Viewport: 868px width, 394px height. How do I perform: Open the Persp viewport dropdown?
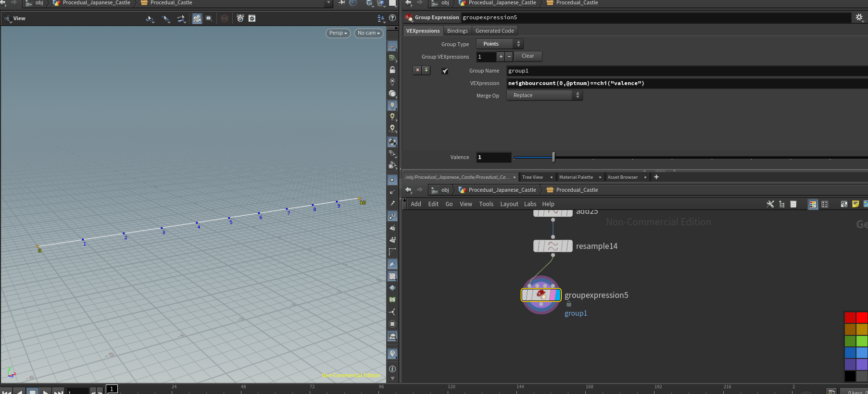click(338, 33)
